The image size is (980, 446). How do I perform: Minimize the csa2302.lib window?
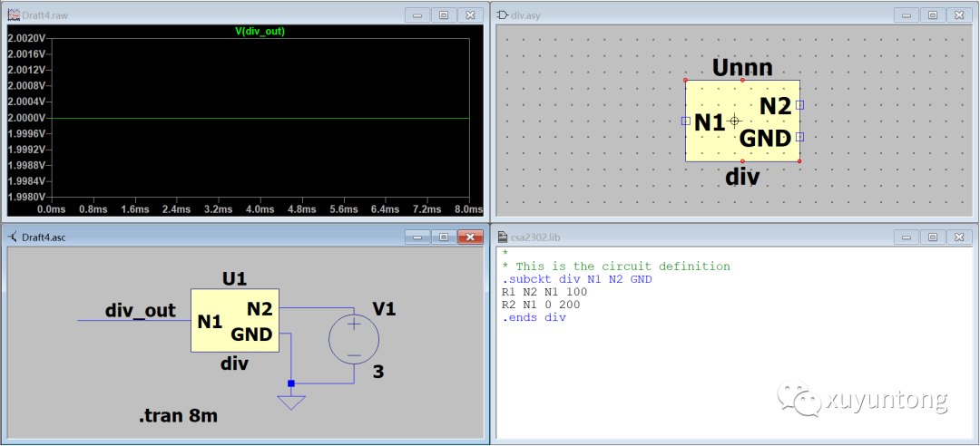906,237
